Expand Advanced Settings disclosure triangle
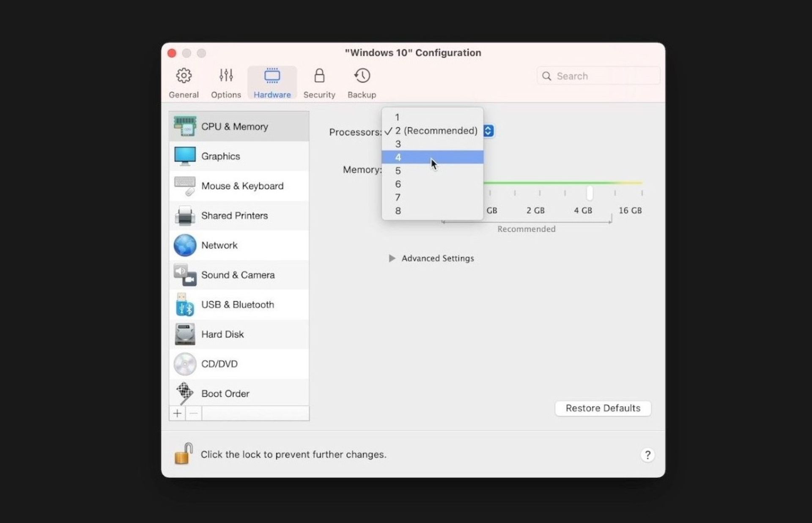The height and width of the screenshot is (523, 812). coord(392,258)
